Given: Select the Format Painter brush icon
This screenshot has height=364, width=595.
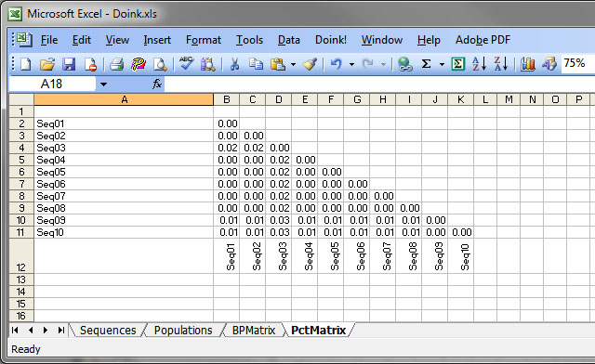Looking at the screenshot, I should tap(310, 64).
